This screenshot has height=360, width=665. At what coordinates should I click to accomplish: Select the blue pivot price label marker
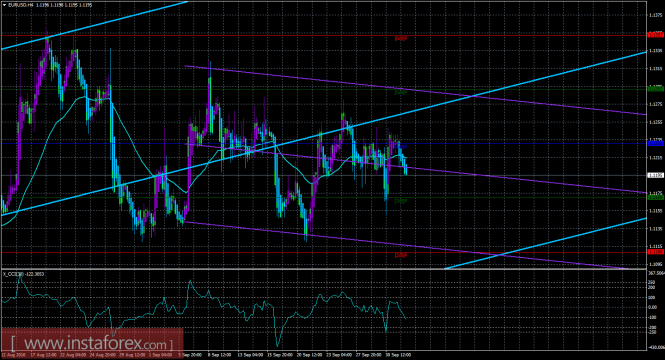coord(656,143)
